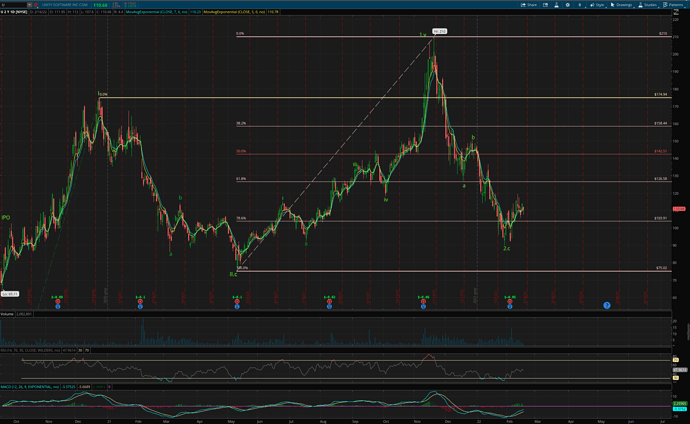The height and width of the screenshot is (424, 690).
Task: Click the $158.44 Fibonacci price label
Action: click(661, 124)
